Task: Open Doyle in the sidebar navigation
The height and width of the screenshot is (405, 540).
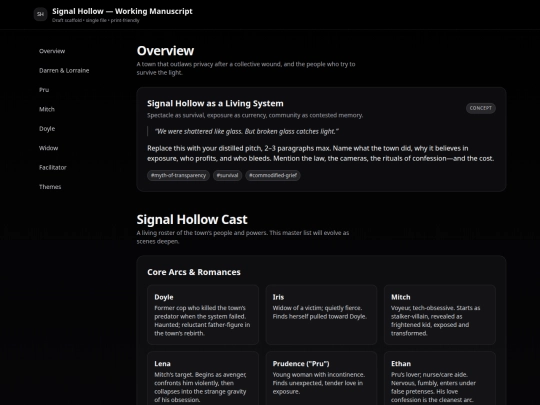Action: pos(47,128)
